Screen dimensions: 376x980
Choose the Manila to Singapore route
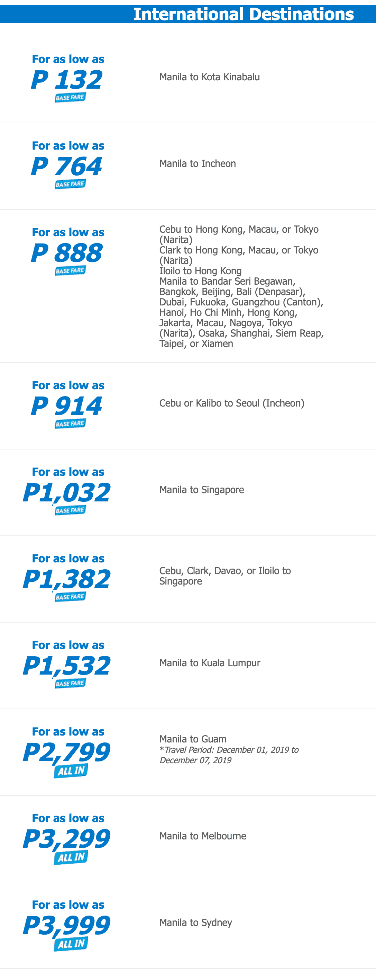[x=202, y=490]
